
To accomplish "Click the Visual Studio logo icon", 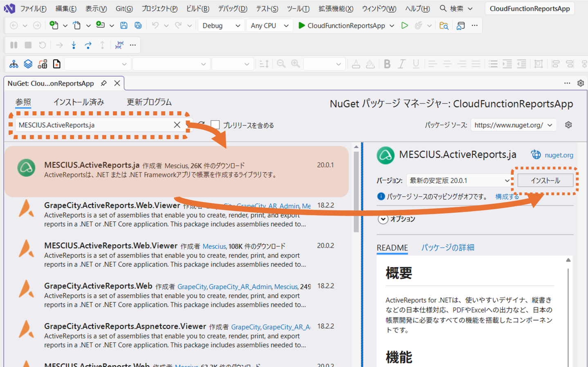I will (9, 8).
